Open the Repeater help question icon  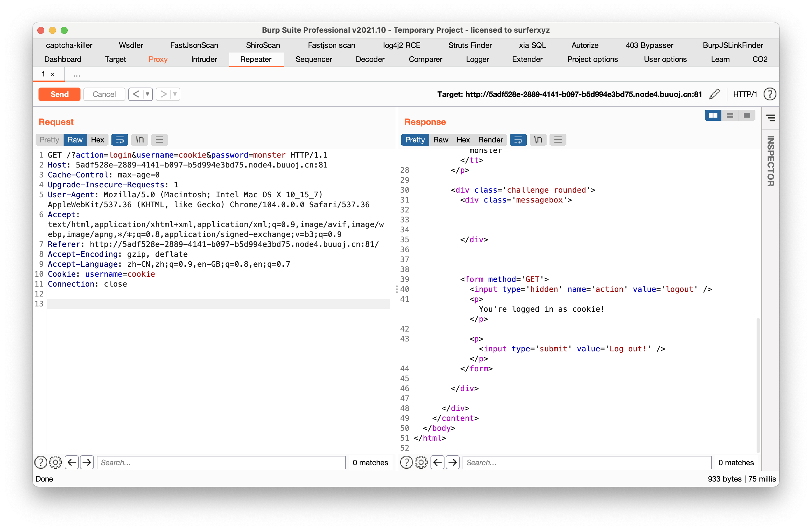click(x=769, y=94)
